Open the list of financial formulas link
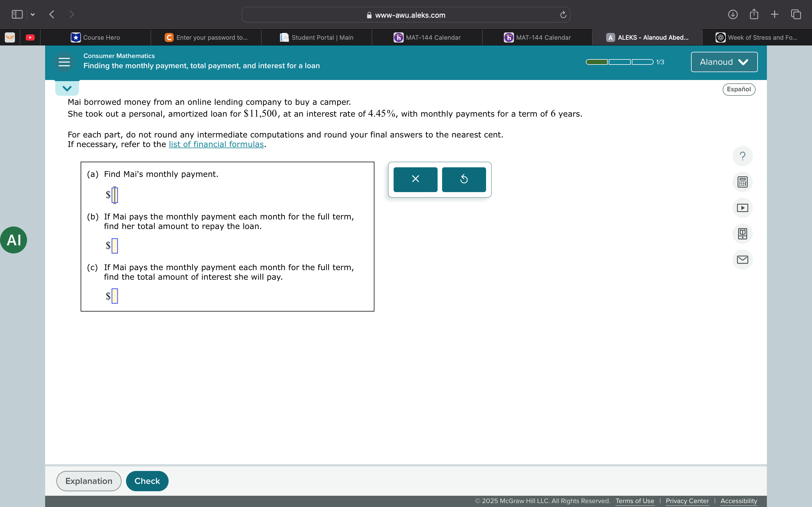The width and height of the screenshot is (812, 507). click(x=216, y=144)
